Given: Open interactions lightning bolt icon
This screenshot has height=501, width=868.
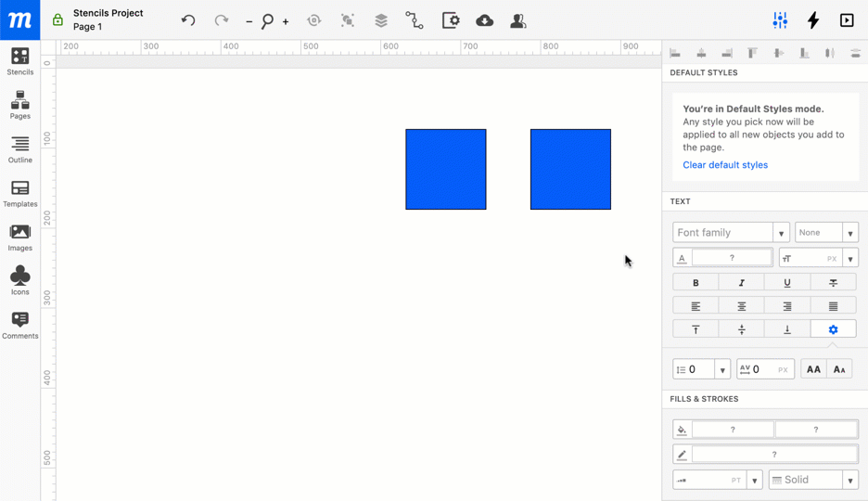Looking at the screenshot, I should pos(813,20).
